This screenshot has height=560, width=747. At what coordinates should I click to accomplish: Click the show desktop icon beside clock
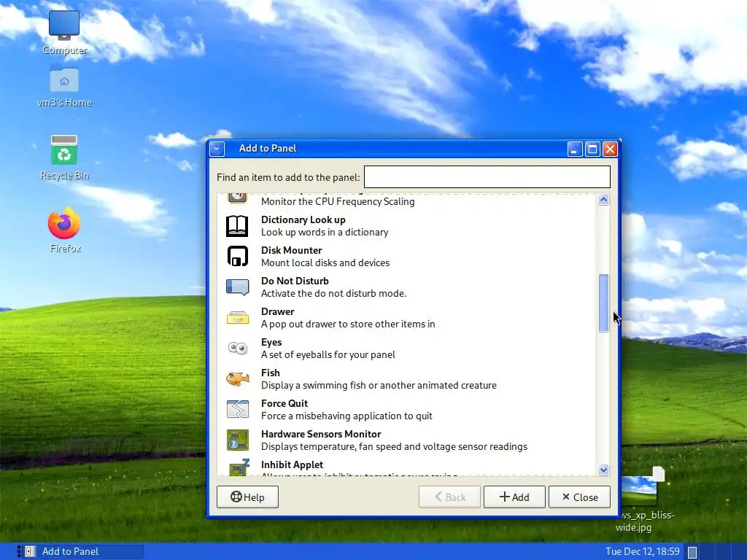[692, 552]
